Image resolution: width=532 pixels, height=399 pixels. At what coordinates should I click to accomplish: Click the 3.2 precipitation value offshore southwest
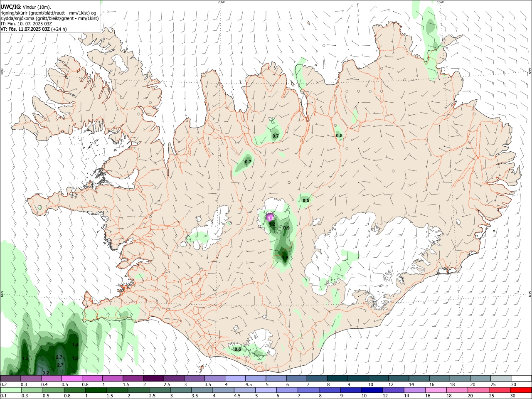[46, 373]
